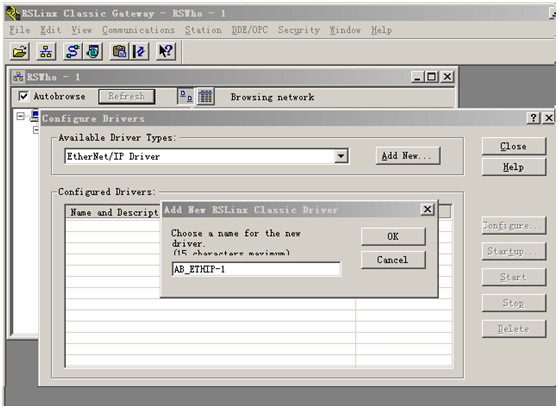Open the Communications menu
This screenshot has height=408, width=558.
(x=138, y=30)
